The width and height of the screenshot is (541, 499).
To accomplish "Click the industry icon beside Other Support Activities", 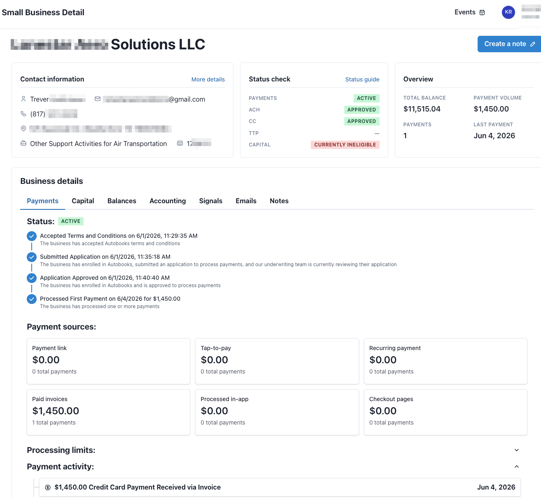I will (x=23, y=143).
